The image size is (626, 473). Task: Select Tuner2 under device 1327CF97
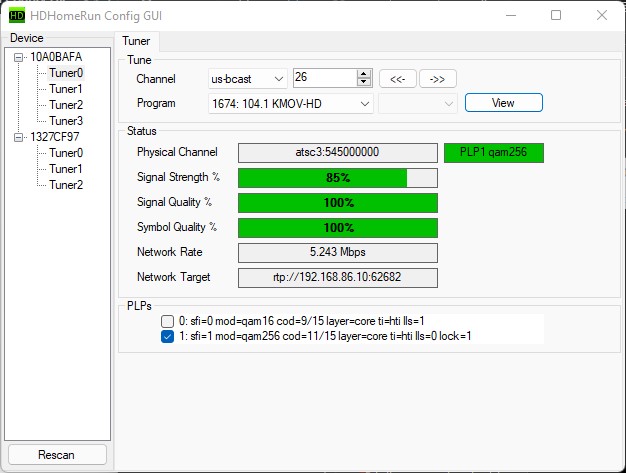pos(66,185)
